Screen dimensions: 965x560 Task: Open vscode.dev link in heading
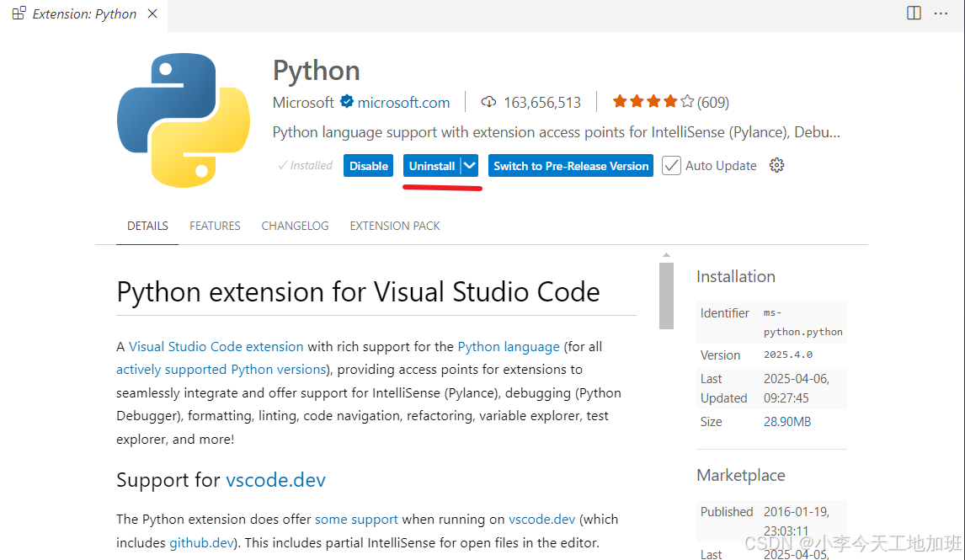[x=275, y=479]
